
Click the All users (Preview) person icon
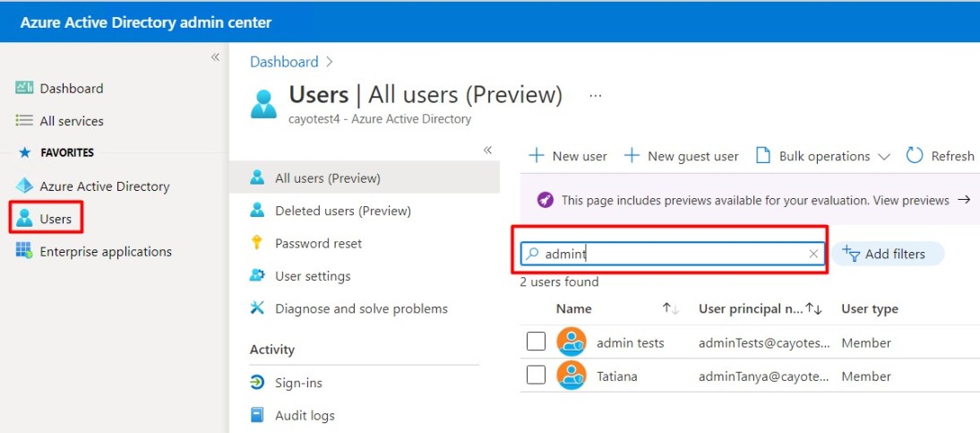point(257,178)
